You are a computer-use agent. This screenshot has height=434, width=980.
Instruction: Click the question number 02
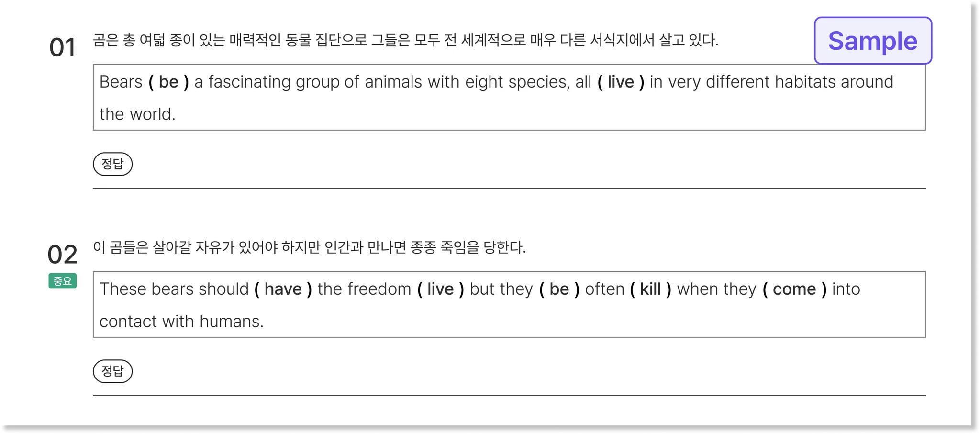[62, 255]
